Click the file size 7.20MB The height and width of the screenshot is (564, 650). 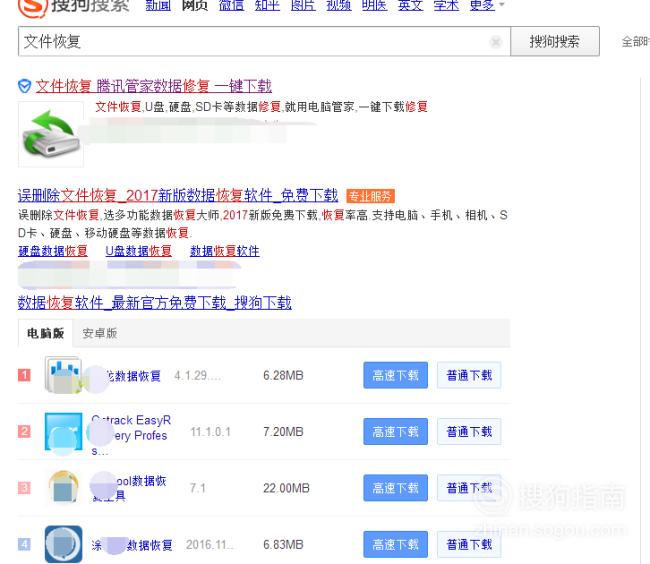283,431
